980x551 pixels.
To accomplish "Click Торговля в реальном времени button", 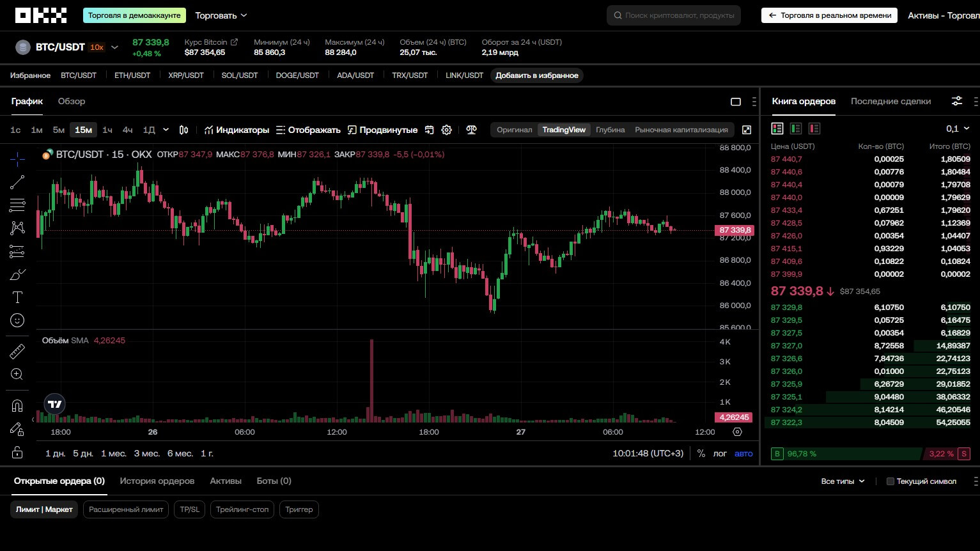I will pos(829,15).
